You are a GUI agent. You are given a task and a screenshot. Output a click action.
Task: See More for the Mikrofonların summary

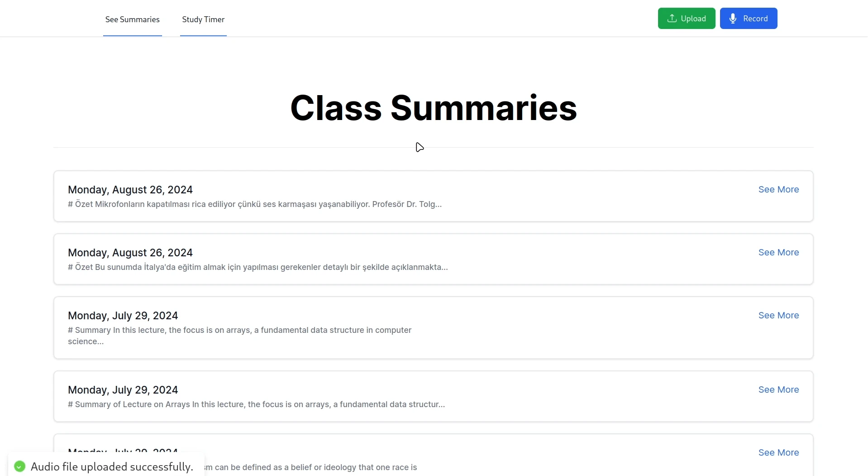tap(778, 189)
